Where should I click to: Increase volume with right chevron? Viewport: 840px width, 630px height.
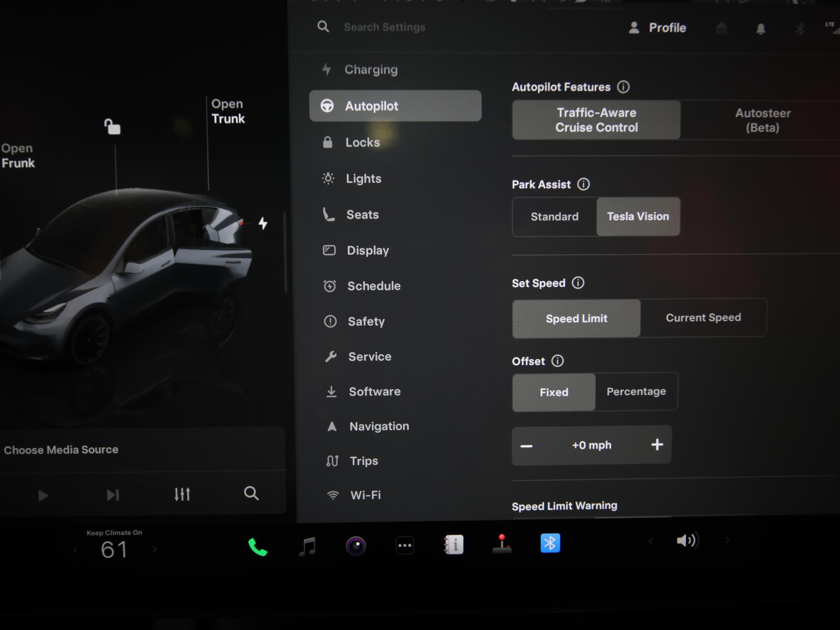pyautogui.click(x=727, y=540)
